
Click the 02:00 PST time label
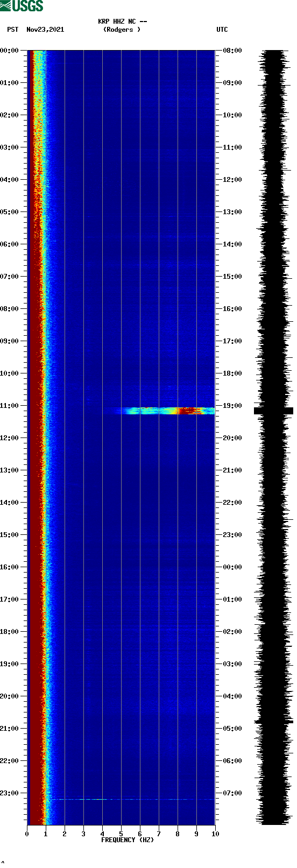[x=9, y=115]
